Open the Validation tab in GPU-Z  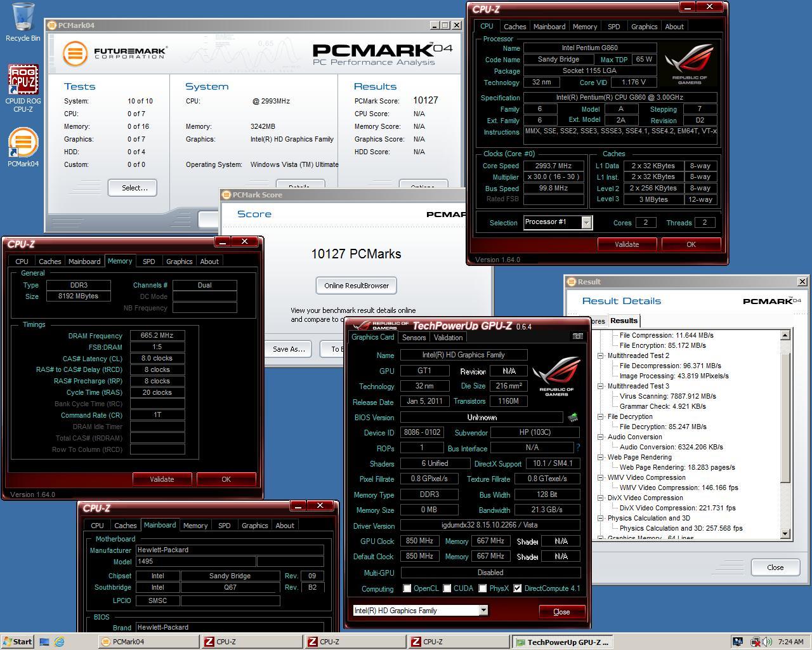pyautogui.click(x=448, y=338)
